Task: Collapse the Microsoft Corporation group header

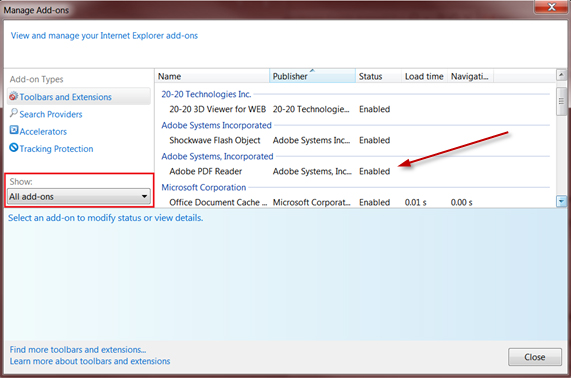Action: [x=204, y=188]
